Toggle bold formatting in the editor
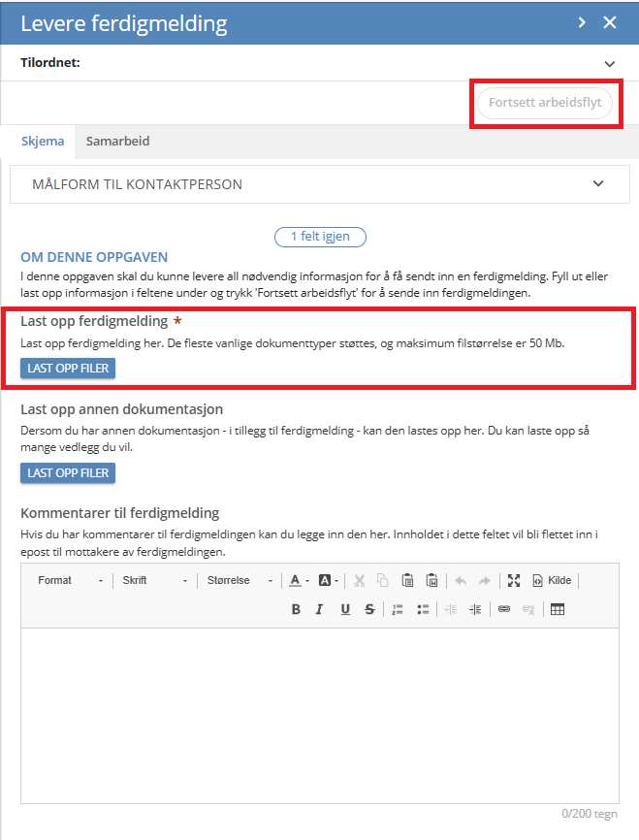Viewport: 639px width, 840px height. [x=297, y=609]
